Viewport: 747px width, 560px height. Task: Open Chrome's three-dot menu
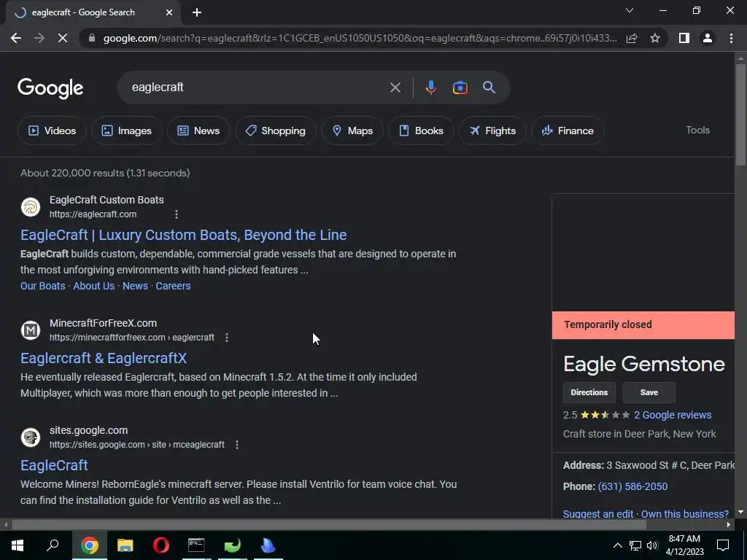(731, 38)
